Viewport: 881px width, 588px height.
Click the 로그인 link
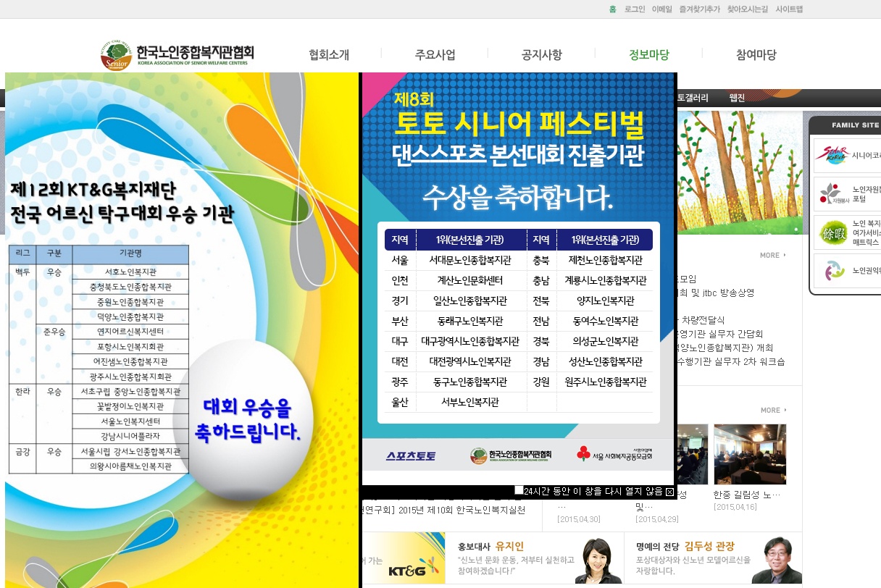(x=635, y=9)
